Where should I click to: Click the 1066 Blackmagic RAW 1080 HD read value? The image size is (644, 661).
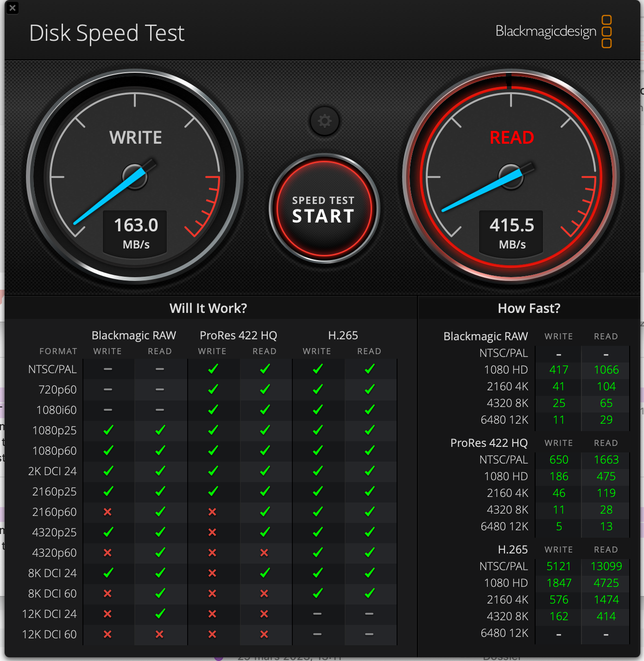point(606,369)
